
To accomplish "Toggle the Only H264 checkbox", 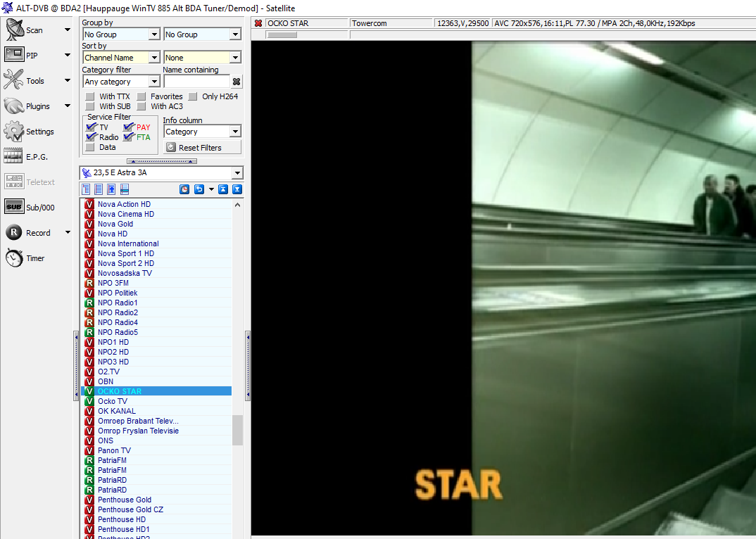I will (x=193, y=96).
